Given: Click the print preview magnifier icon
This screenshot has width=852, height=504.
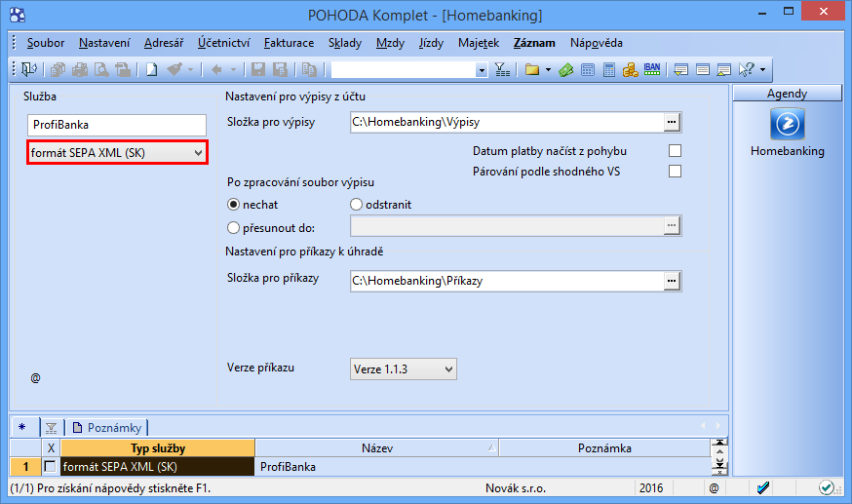Looking at the screenshot, I should 101,69.
